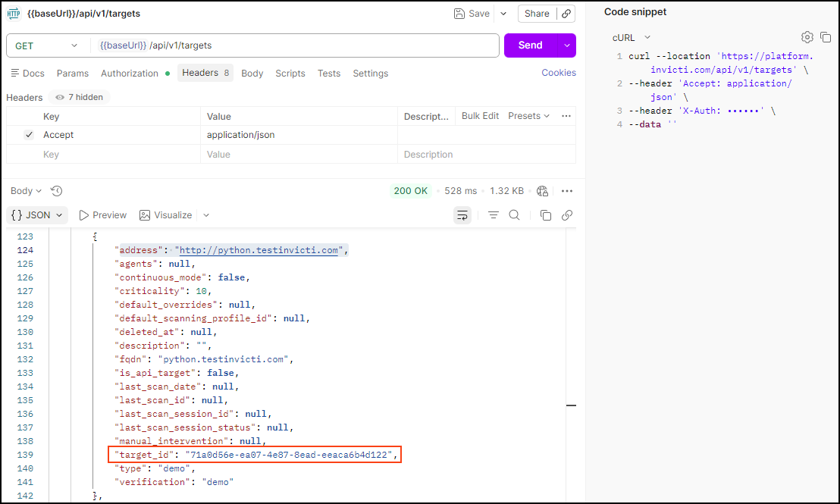
Task: Show the 7 hidden headers
Action: (x=80, y=97)
